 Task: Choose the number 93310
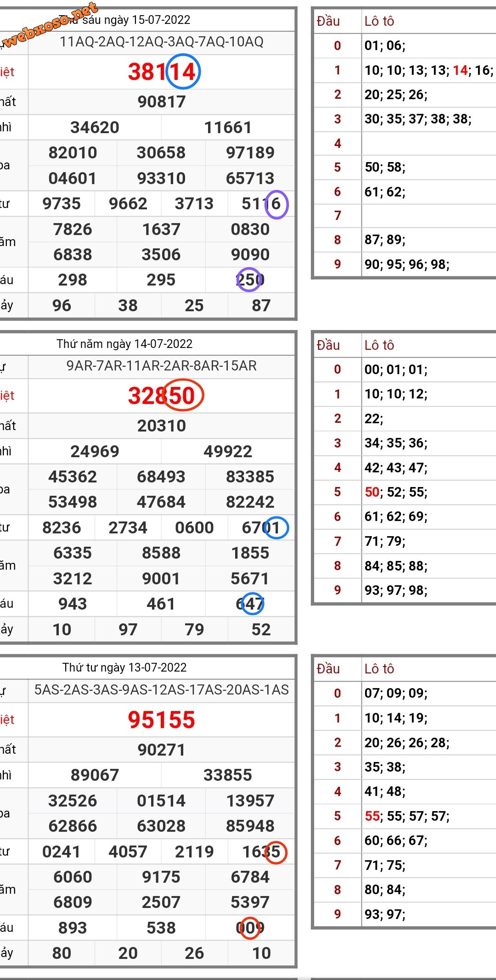pos(161,178)
